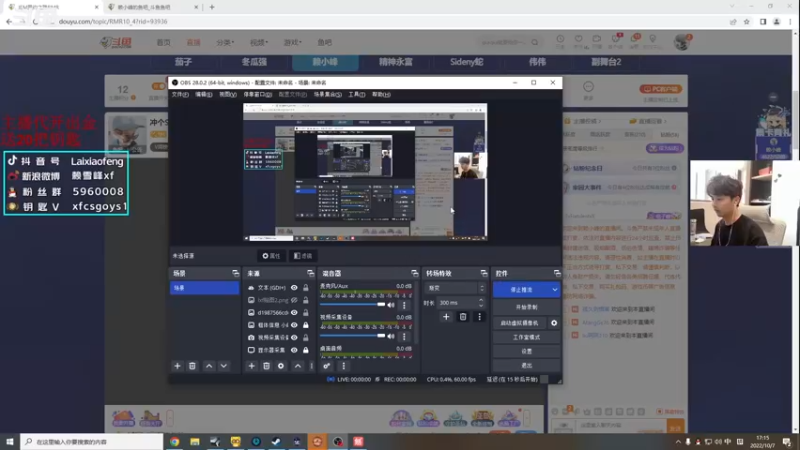Mute the 麦克风/Aux speaker icon
The image size is (800, 450).
[x=391, y=305]
